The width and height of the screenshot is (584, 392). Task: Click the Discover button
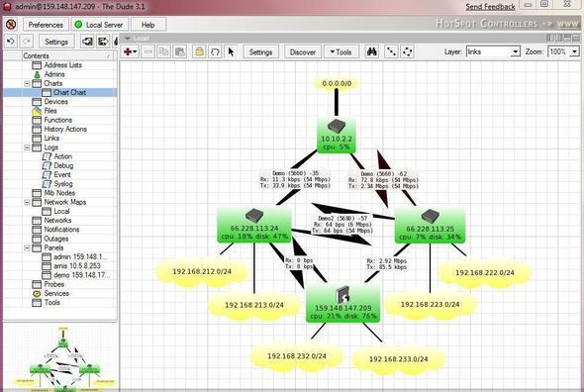coord(303,51)
